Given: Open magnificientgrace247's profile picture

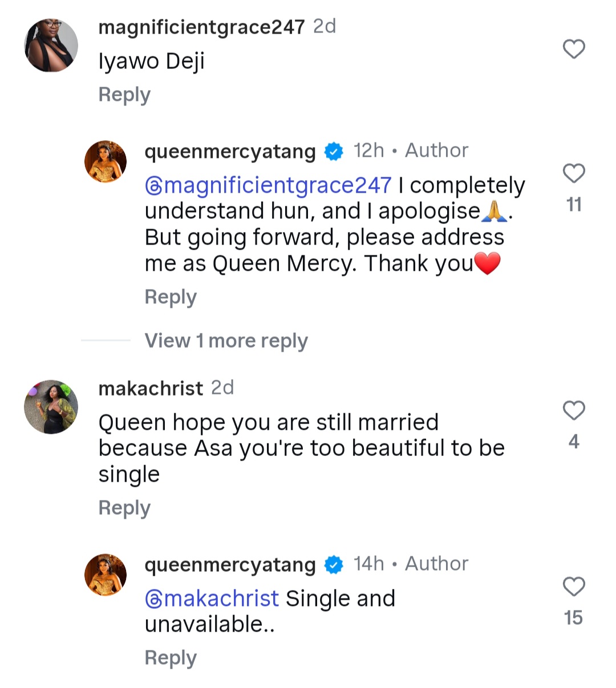Looking at the screenshot, I should click(x=51, y=45).
